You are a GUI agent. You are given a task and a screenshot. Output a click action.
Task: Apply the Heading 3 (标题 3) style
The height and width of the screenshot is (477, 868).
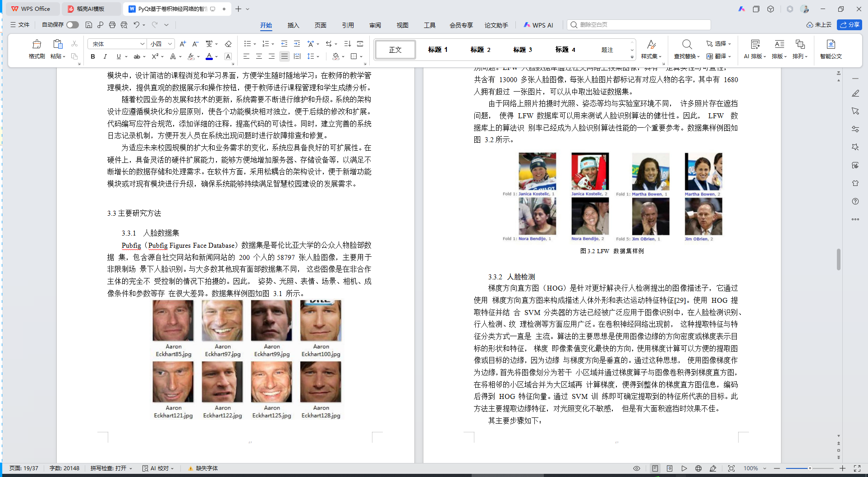tap(523, 50)
